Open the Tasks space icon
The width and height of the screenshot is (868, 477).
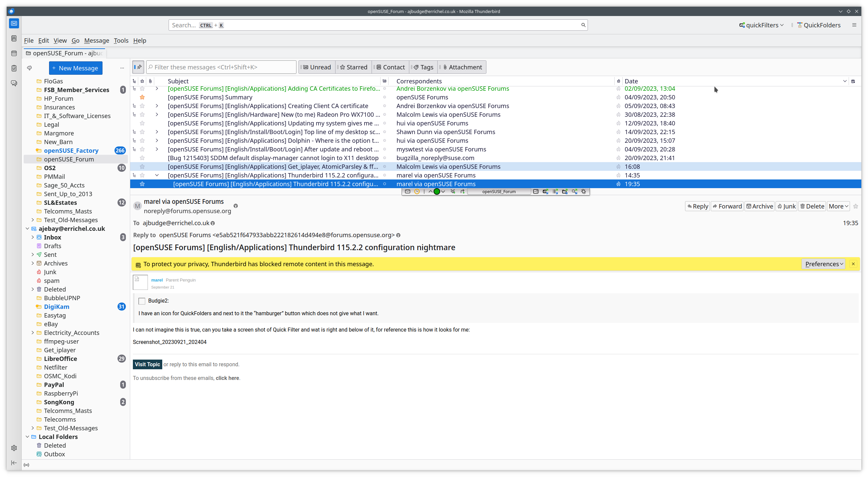pyautogui.click(x=14, y=68)
